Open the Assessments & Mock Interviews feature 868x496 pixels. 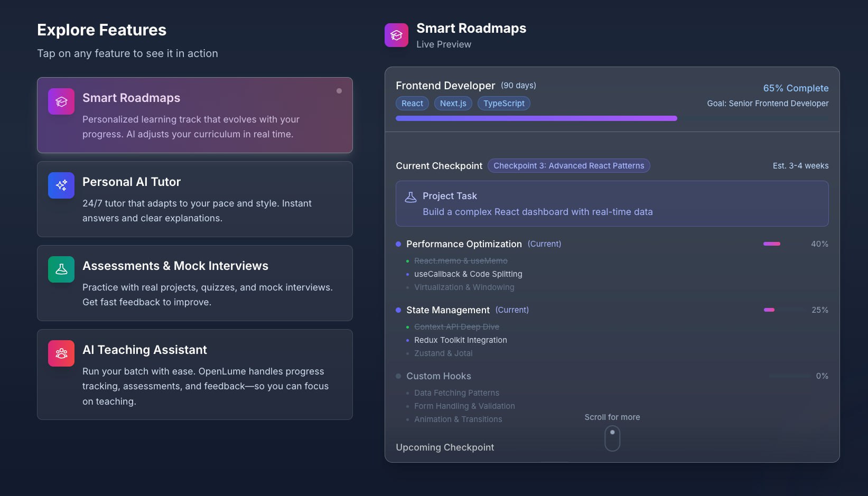[194, 283]
